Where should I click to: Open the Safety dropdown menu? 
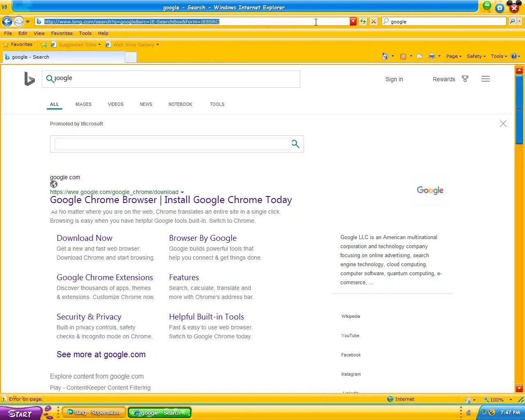[476, 56]
